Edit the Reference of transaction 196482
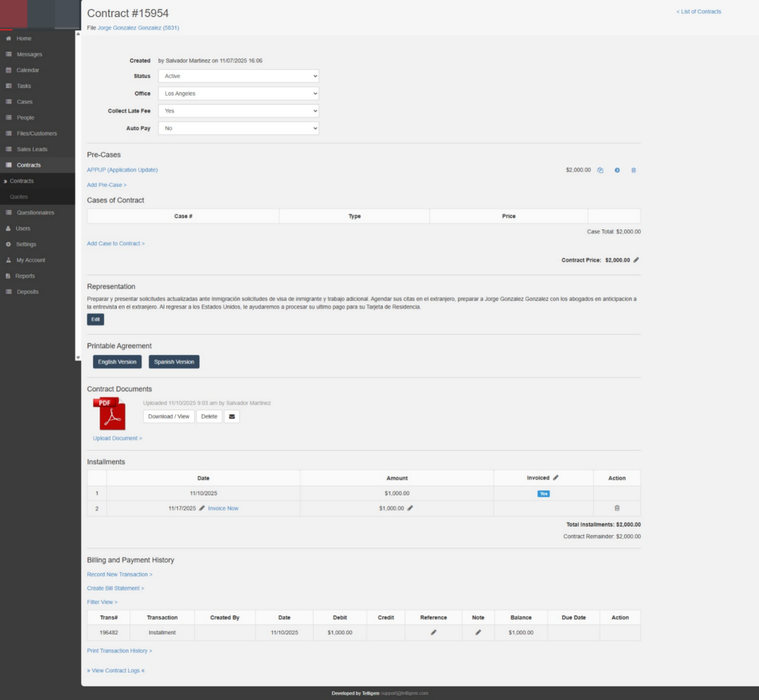Viewport: 759px width, 700px height. point(433,633)
